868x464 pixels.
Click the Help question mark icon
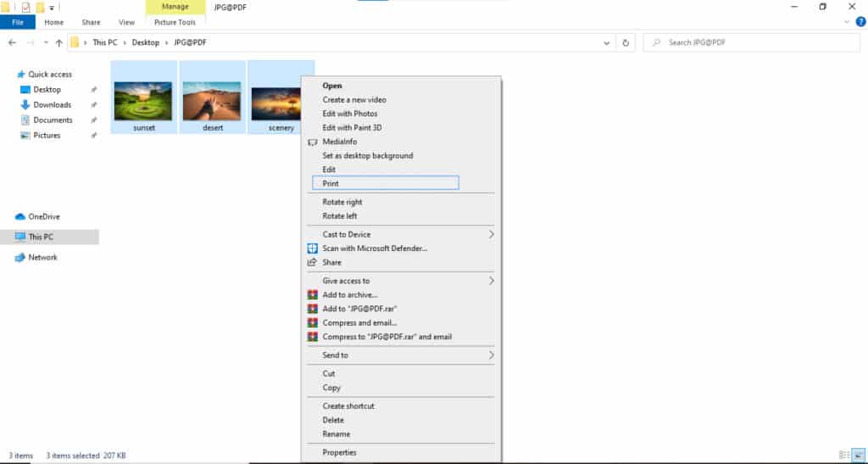[860, 22]
